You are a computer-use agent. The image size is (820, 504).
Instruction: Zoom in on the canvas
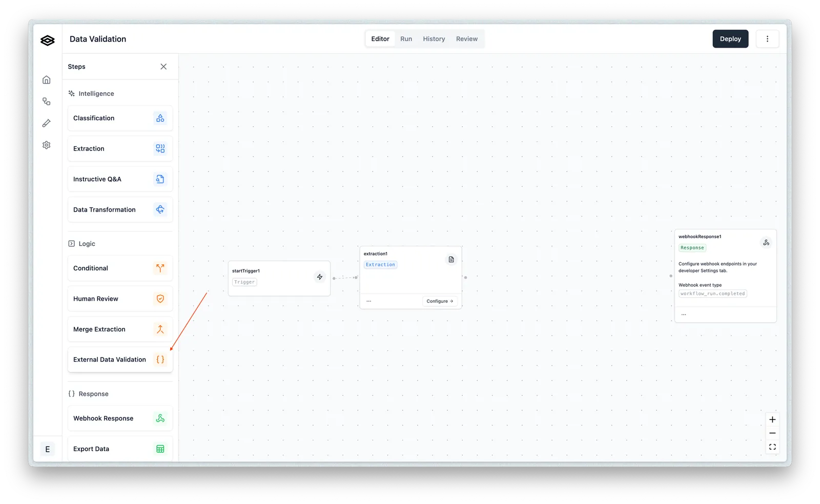[x=772, y=419]
